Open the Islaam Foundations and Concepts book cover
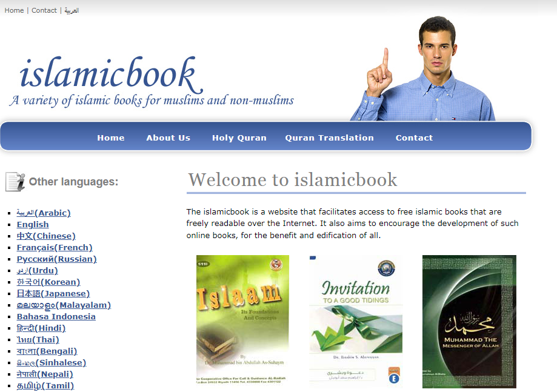Viewport: 557px width, 392px height. pos(242,321)
